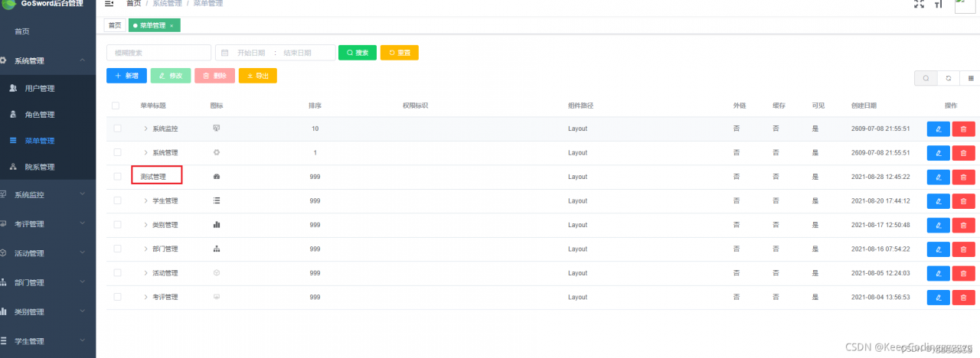Open the font size setting icon
The image size is (980, 358).
click(938, 4)
